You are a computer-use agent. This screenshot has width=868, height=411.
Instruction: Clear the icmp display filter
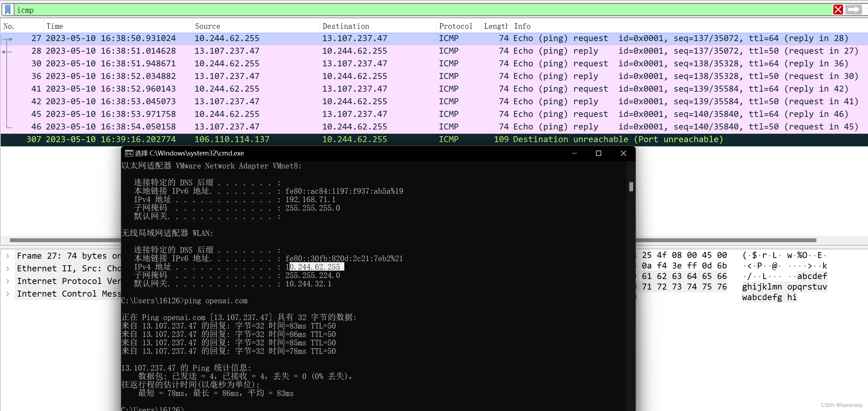click(x=838, y=9)
